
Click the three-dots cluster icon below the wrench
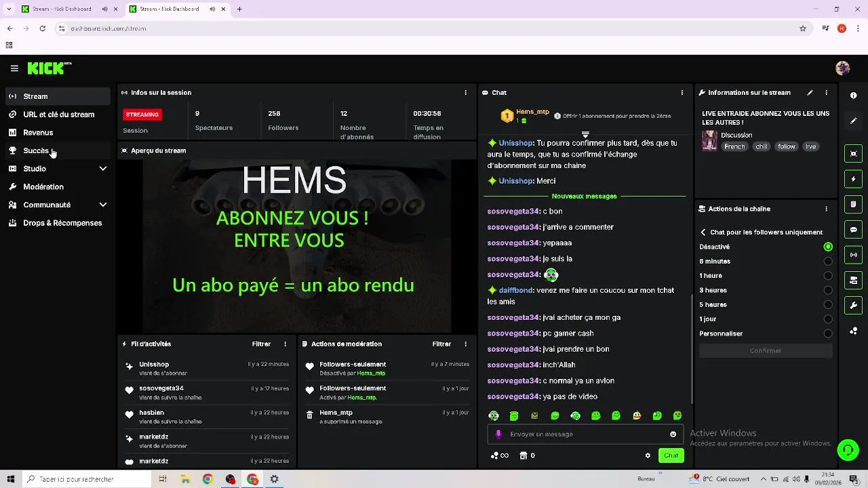(854, 331)
